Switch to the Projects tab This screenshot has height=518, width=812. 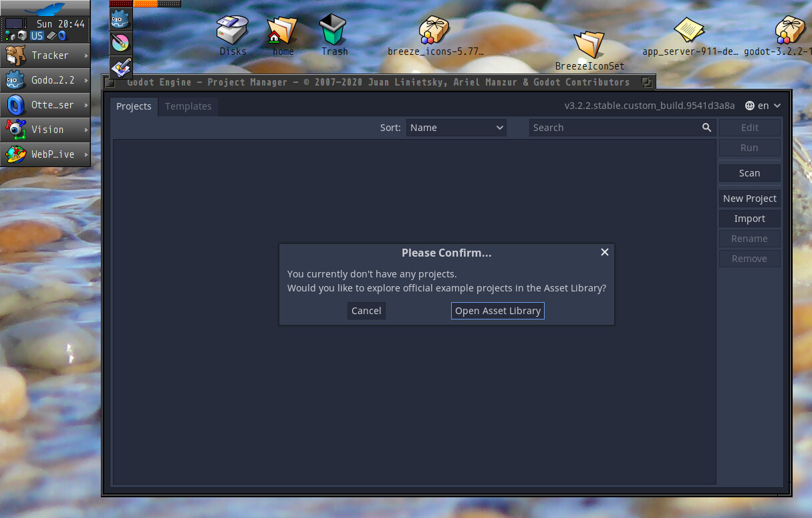click(134, 106)
